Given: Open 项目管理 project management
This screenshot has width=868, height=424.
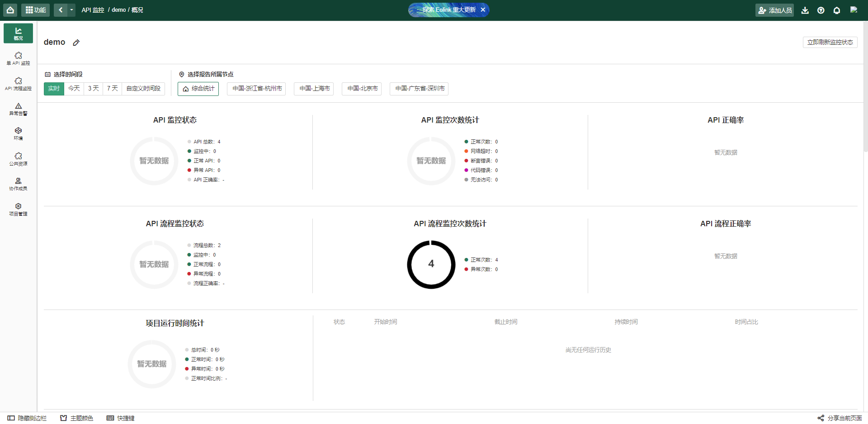Looking at the screenshot, I should click(x=18, y=210).
